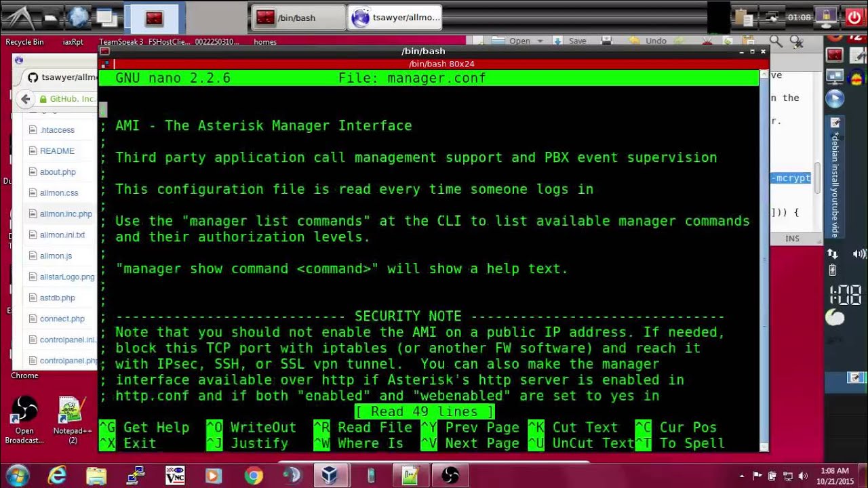The height and width of the screenshot is (488, 868).
Task: Click the red power button in top panel
Action: point(854,16)
